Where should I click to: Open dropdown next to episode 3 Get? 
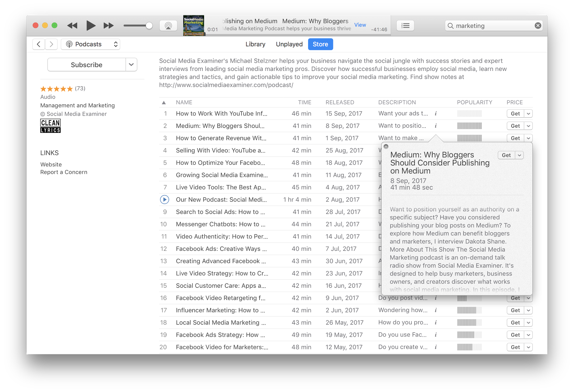click(x=528, y=138)
